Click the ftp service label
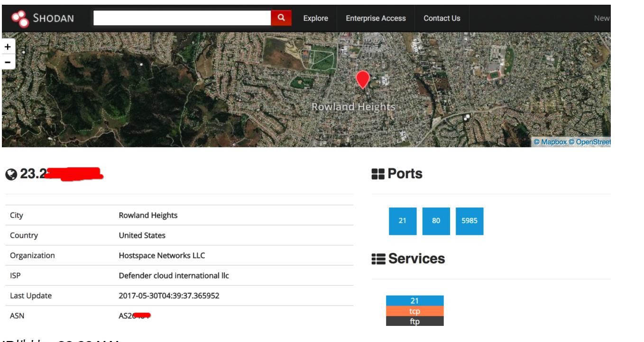This screenshot has width=644, height=342. coord(414,321)
